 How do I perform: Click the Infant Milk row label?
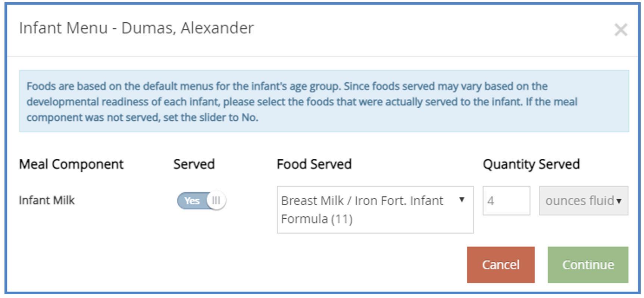[47, 200]
